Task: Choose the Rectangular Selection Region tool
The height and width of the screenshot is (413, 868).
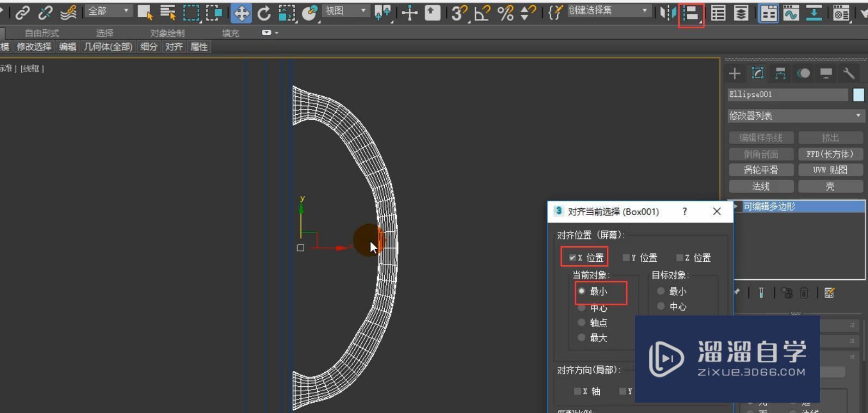Action: coord(191,13)
